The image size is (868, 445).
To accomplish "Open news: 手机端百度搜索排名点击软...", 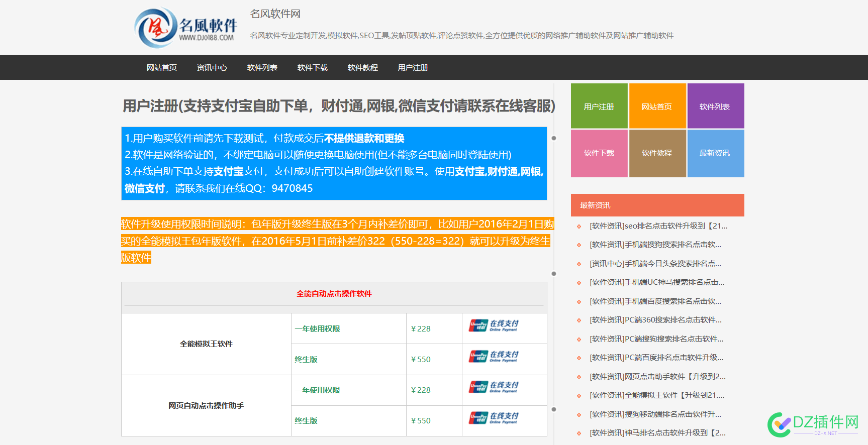I will coord(655,301).
